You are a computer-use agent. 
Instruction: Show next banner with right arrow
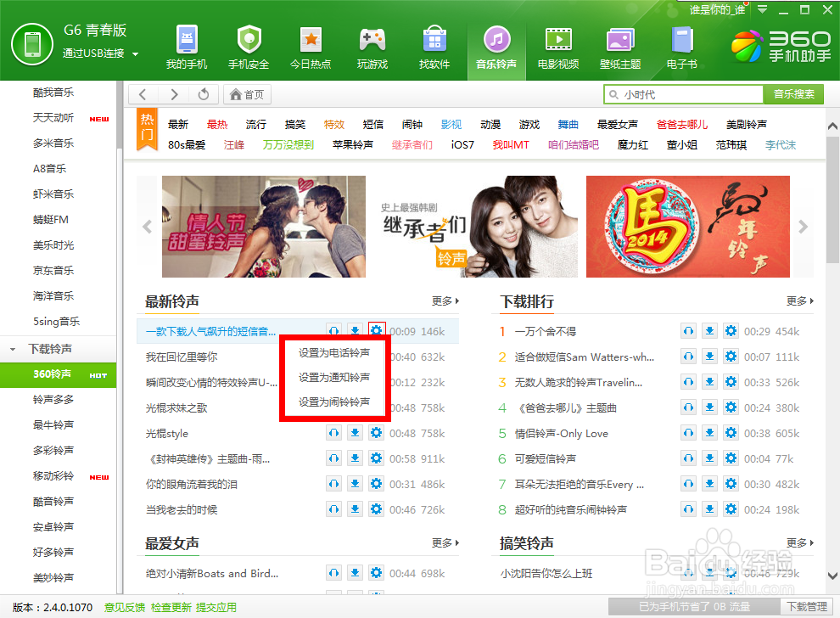[803, 227]
